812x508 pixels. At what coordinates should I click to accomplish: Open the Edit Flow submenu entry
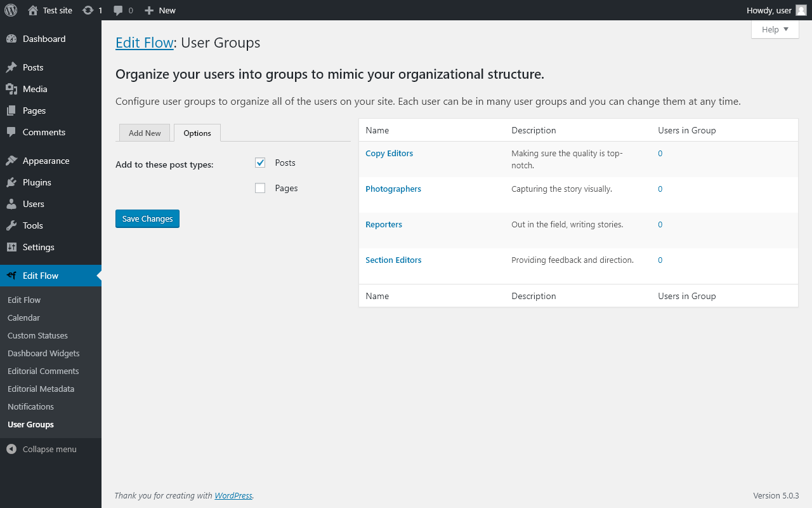[x=24, y=300]
